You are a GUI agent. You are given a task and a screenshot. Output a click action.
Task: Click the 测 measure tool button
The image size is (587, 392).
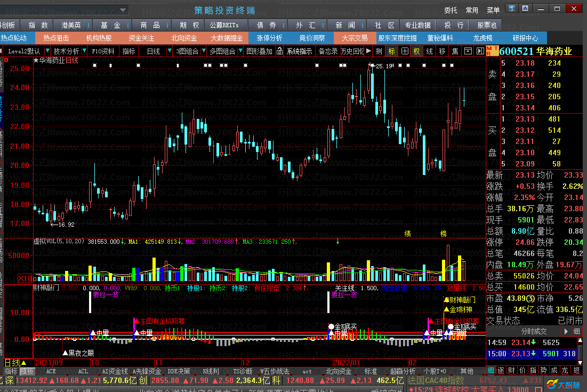tap(379, 51)
